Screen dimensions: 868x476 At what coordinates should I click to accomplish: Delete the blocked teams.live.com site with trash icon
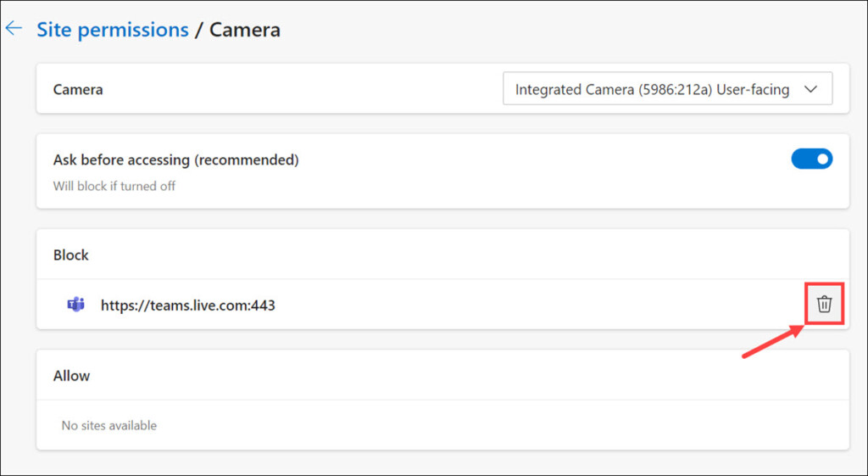pyautogui.click(x=824, y=304)
